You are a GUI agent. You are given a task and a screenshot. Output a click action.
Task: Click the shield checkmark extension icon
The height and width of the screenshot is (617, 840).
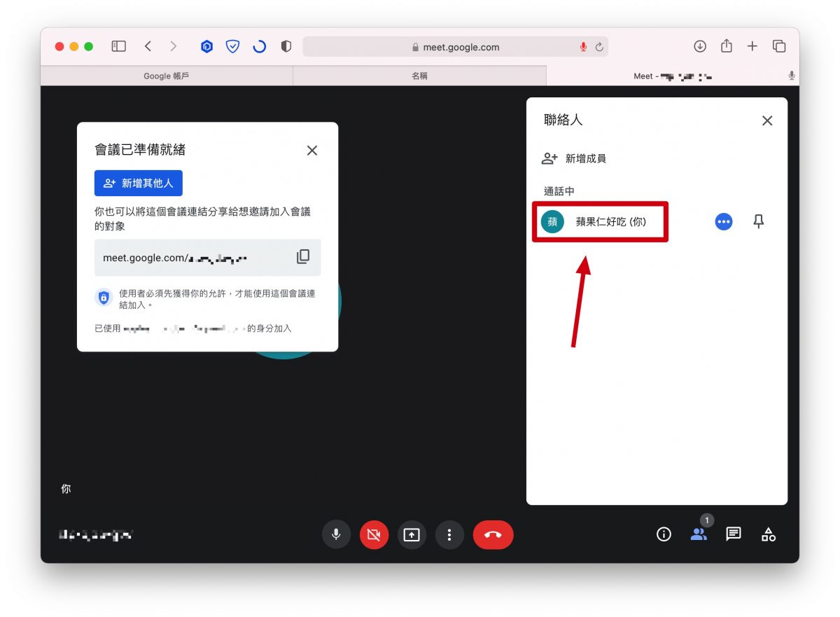232,46
